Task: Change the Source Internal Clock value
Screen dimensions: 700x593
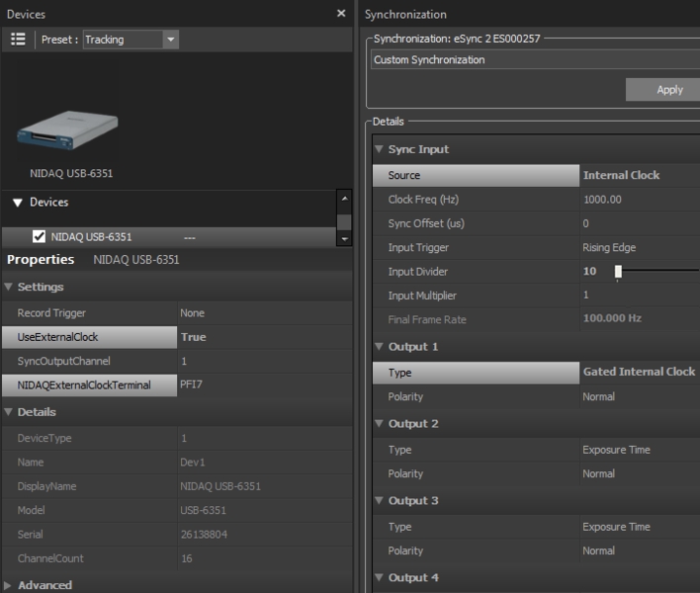Action: pyautogui.click(x=639, y=176)
